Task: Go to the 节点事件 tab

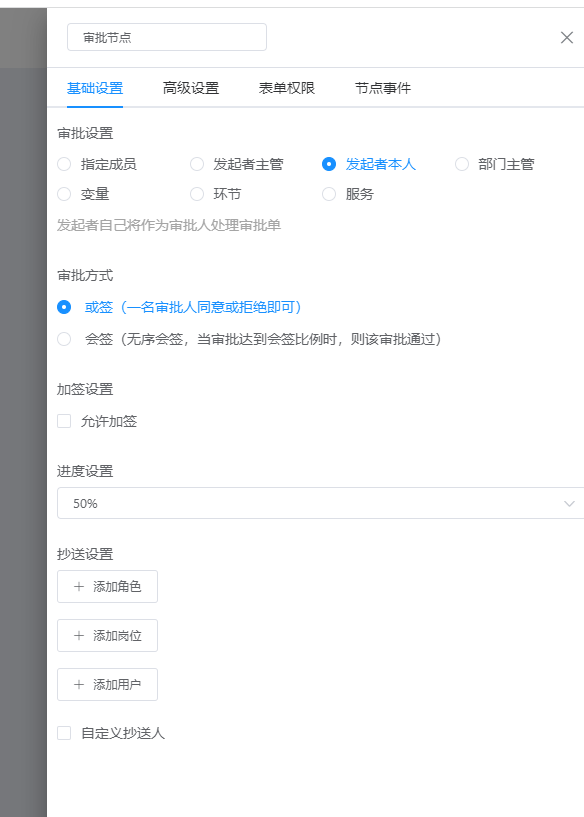Action: (383, 88)
